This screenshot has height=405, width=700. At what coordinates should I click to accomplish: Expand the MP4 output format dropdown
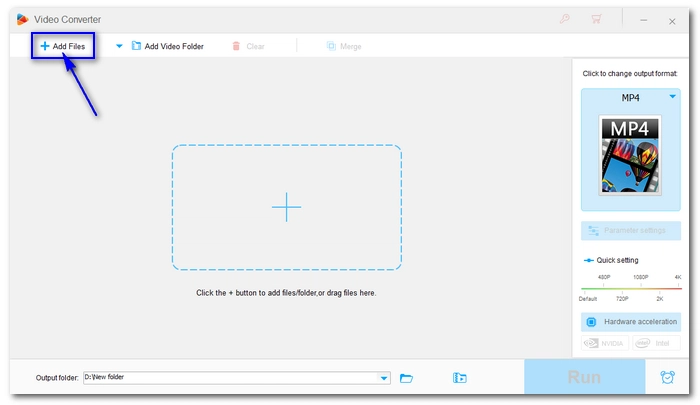coord(672,96)
